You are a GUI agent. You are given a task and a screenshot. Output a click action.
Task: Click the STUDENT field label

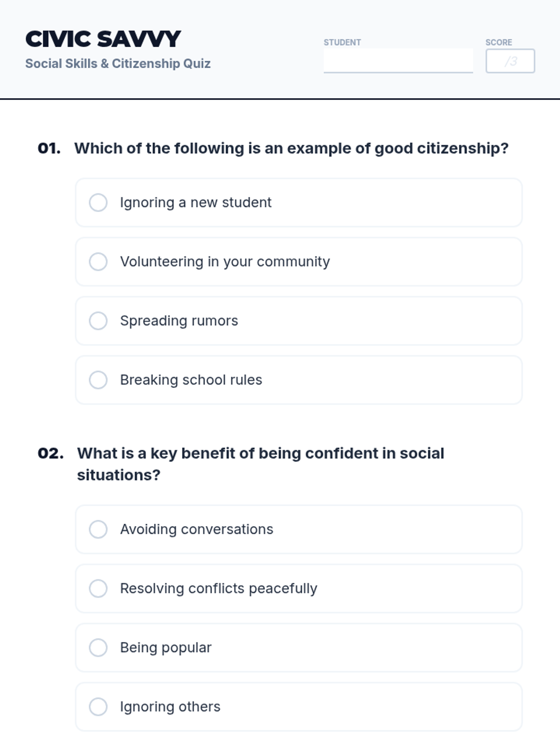pyautogui.click(x=343, y=42)
